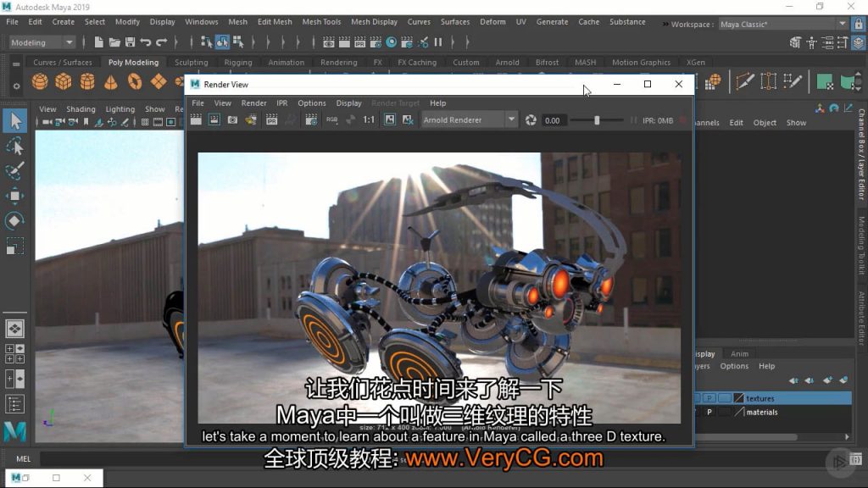This screenshot has width=868, height=488.
Task: Switch to the Sculpting shelf tab
Action: point(191,63)
